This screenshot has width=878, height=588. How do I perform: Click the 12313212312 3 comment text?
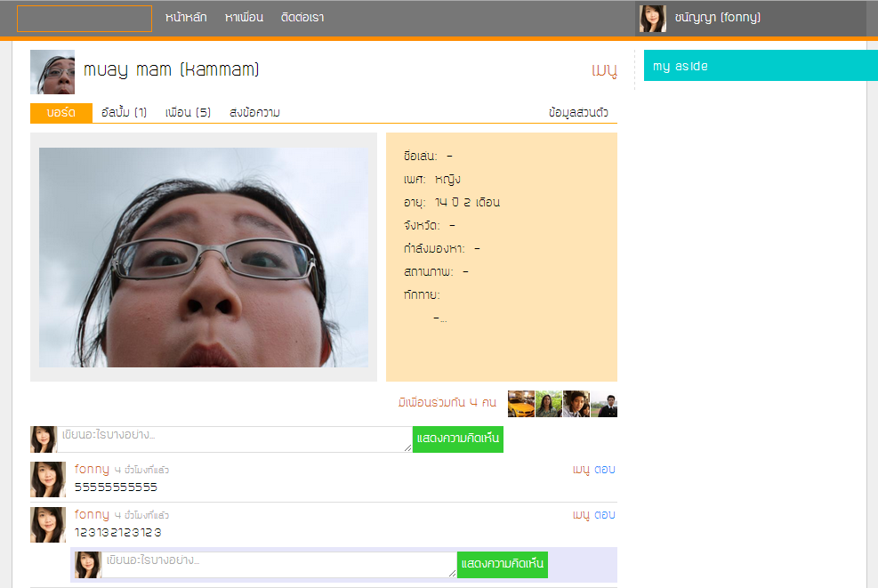click(117, 533)
